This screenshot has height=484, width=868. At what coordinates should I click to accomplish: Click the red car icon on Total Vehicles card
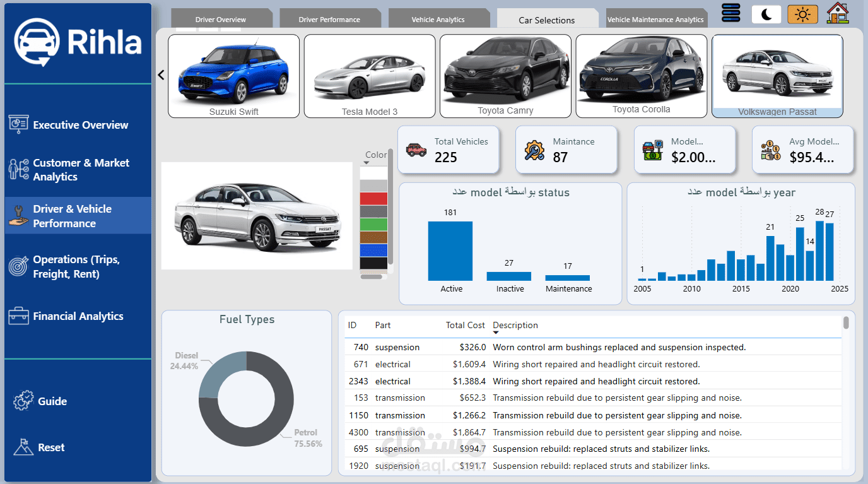pyautogui.click(x=416, y=150)
